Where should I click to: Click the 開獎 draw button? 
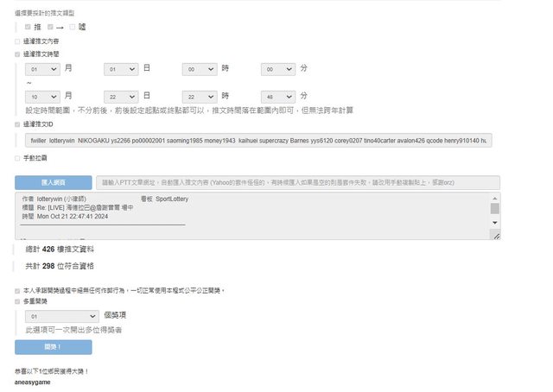pos(53,346)
